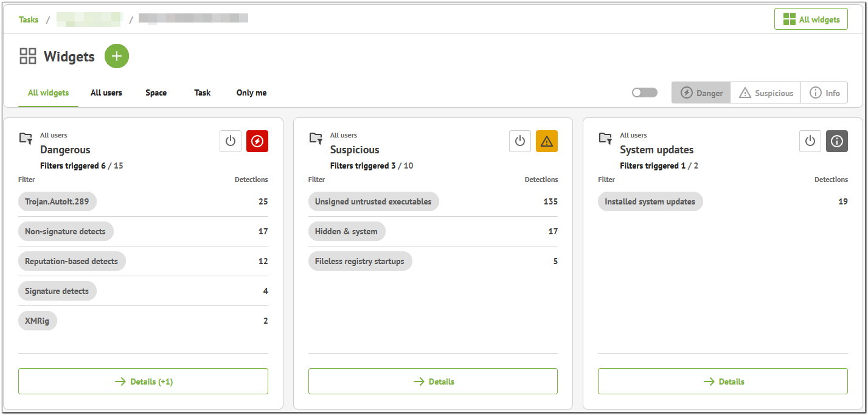This screenshot has width=868, height=415.
Task: Toggle the power button on the System updates widget
Action: [x=810, y=141]
